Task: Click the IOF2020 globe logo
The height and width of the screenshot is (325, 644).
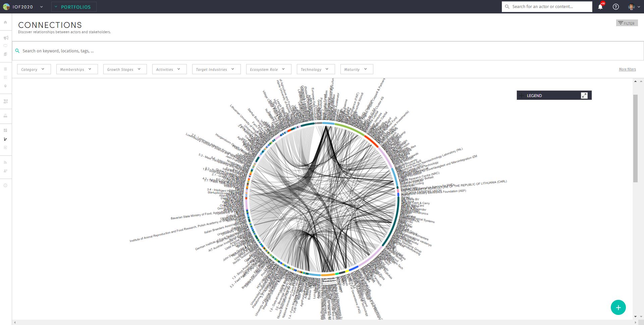Action: (x=6, y=7)
